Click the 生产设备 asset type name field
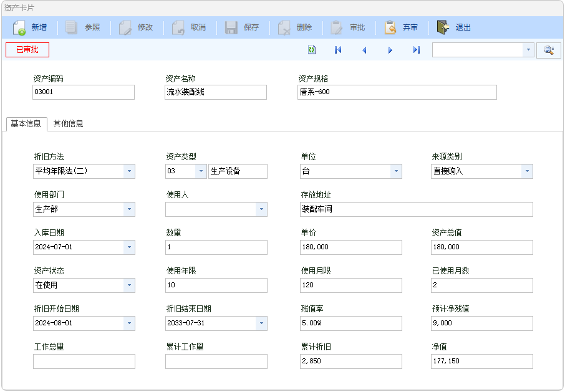This screenshot has height=392, width=565. pos(238,171)
